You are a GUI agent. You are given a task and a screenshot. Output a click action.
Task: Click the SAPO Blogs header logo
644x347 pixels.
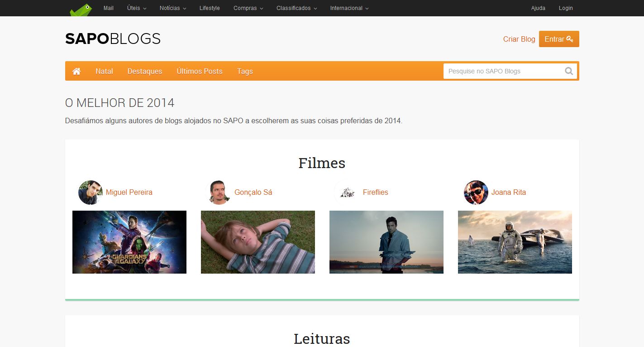113,39
